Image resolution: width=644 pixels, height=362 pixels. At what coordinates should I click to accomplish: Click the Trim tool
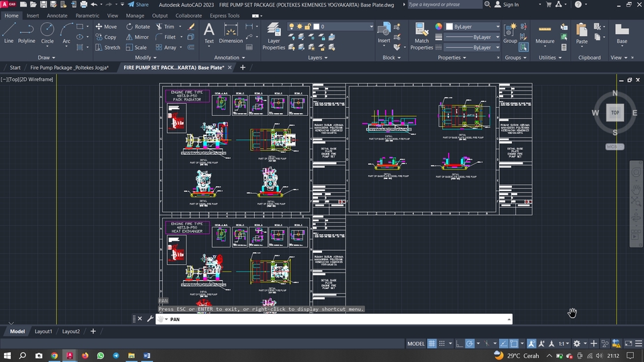tap(165, 26)
